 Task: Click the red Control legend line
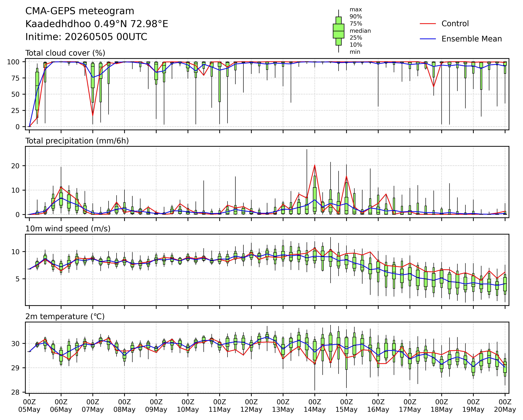[x=428, y=24]
